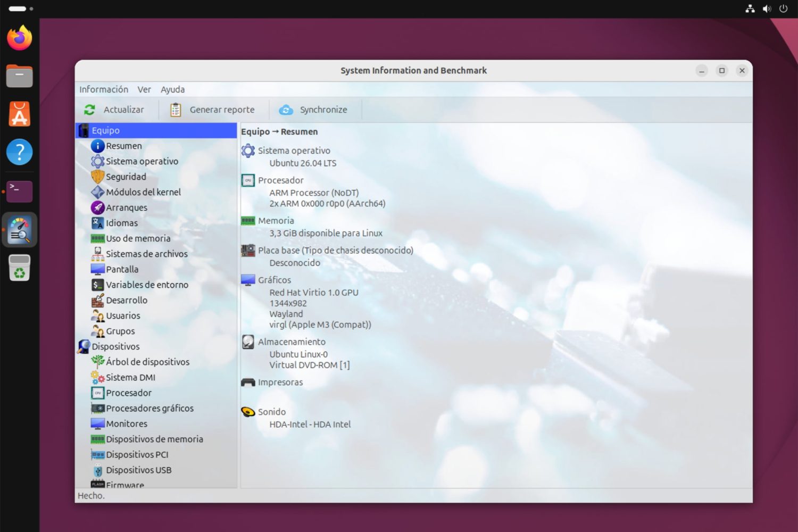Open the Desarrollo icon
This screenshot has width=798, height=532.
point(97,300)
